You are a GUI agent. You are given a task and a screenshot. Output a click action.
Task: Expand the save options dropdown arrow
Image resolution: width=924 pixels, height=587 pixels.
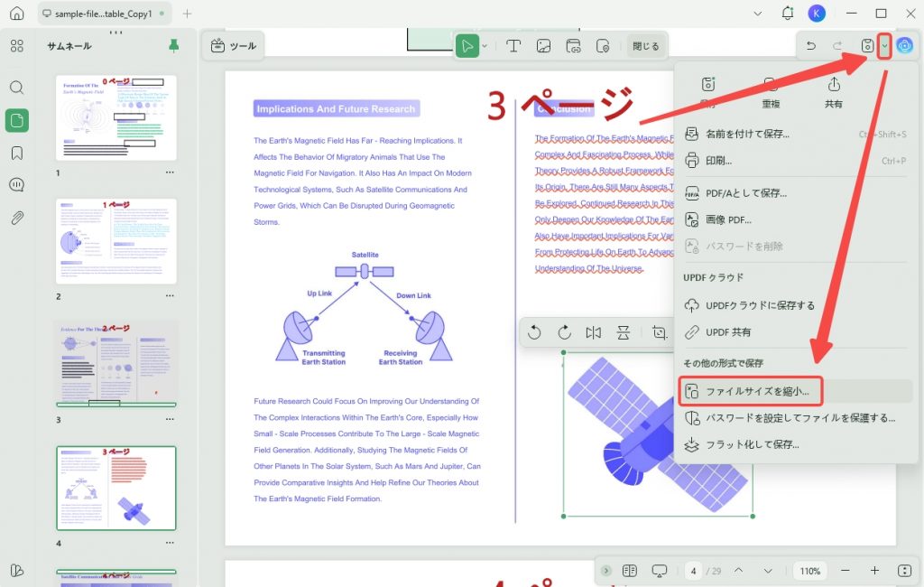pyautogui.click(x=884, y=46)
